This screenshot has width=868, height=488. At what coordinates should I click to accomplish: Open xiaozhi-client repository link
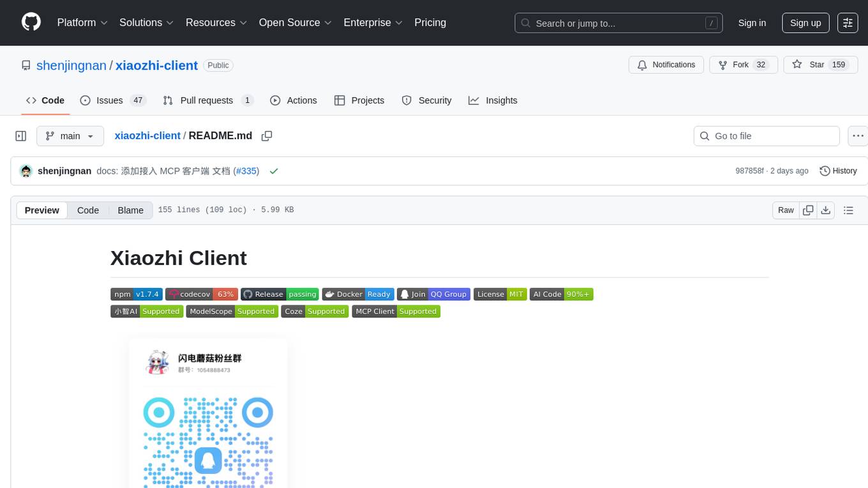coord(156,65)
